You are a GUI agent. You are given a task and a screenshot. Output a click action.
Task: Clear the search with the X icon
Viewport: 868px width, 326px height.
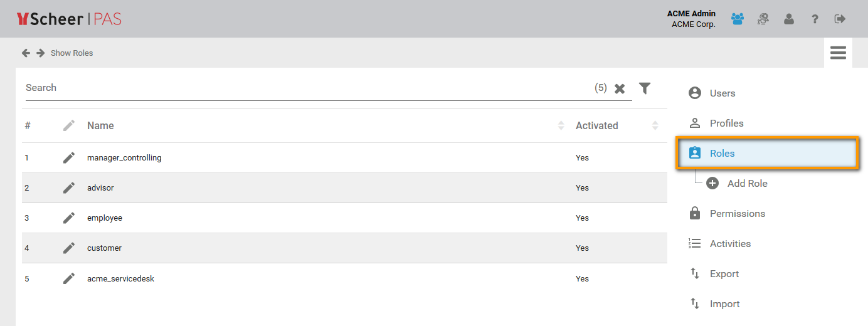click(620, 88)
